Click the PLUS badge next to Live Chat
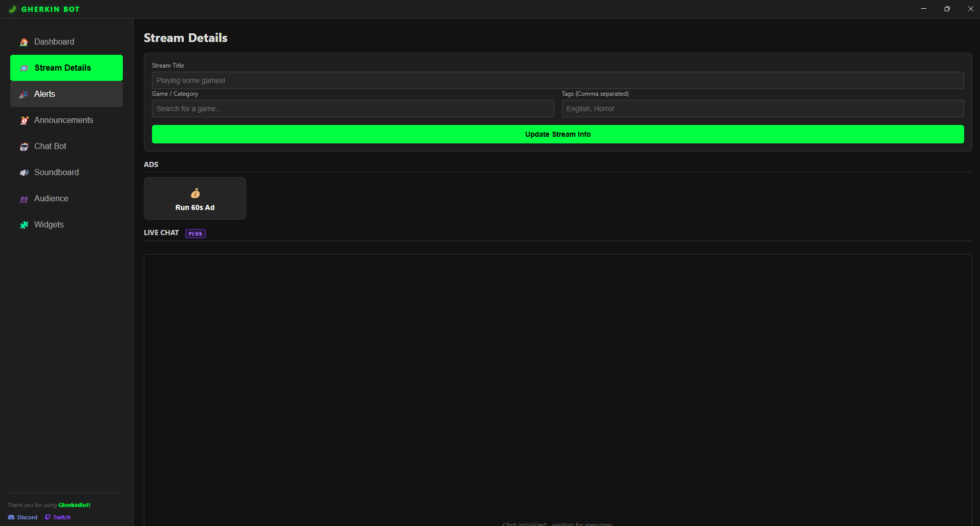Viewport: 980px width, 526px height. click(x=195, y=233)
